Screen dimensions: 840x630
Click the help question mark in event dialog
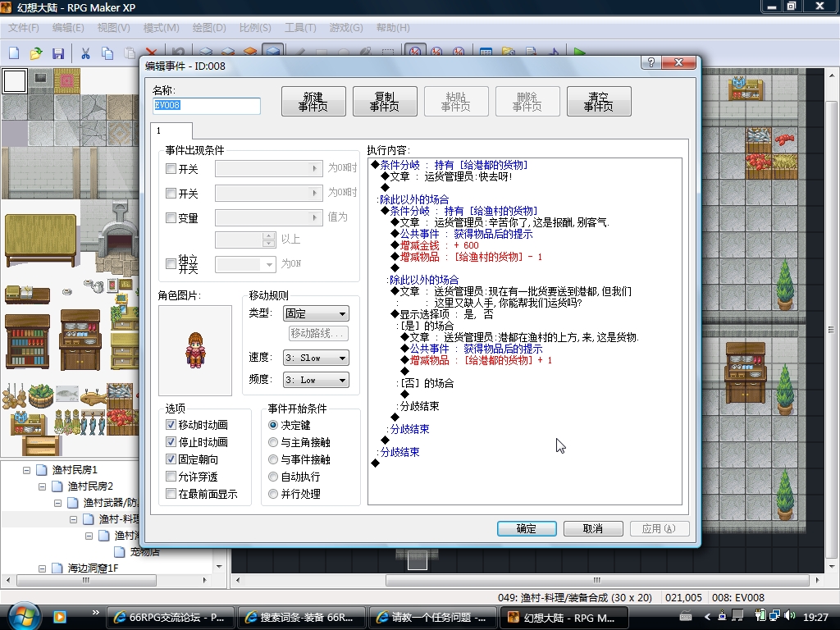pos(651,62)
